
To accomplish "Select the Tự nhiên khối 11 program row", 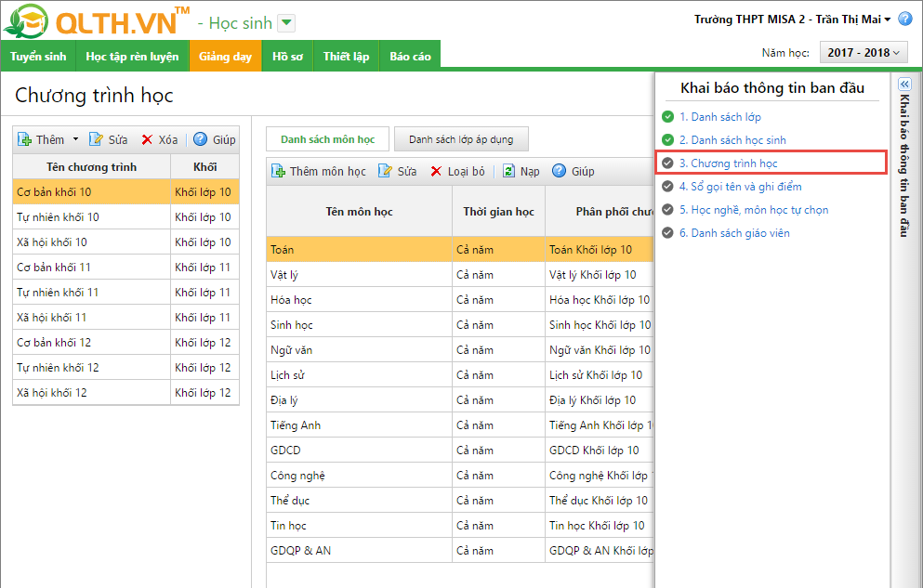I will point(58,293).
